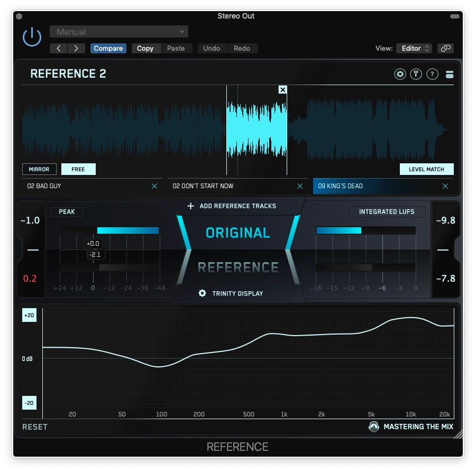The image size is (476, 472).
Task: Click the highlighted waveform loop region
Action: pyautogui.click(x=257, y=130)
